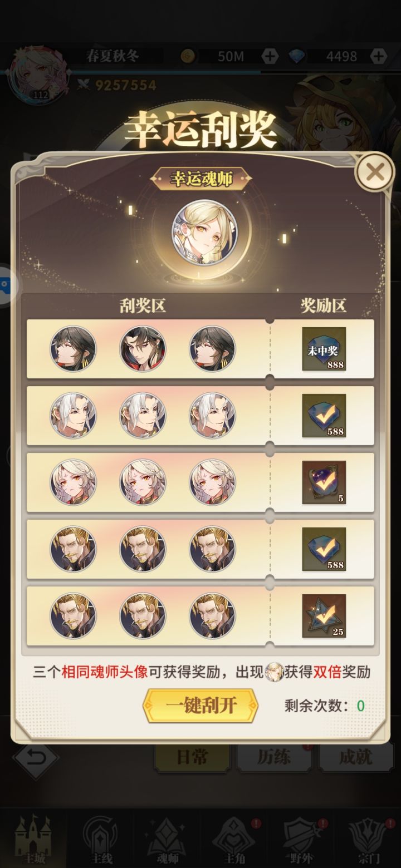This screenshot has width=401, height=868.
Task: Select the lucky soul master portrait
Action: pos(204,232)
